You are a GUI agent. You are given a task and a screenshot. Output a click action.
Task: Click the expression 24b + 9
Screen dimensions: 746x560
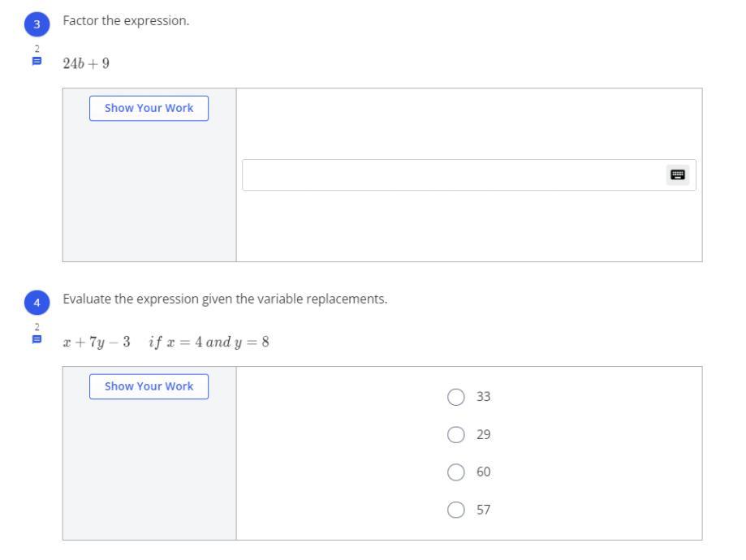point(86,63)
